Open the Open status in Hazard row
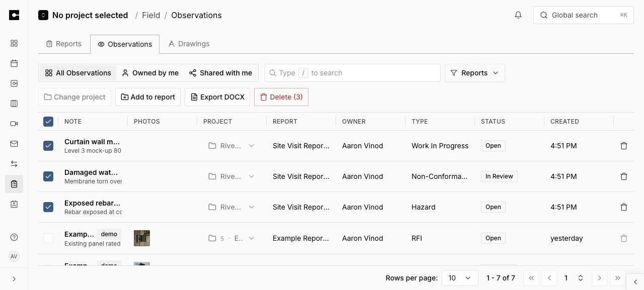This screenshot has width=644, height=290. point(493,207)
